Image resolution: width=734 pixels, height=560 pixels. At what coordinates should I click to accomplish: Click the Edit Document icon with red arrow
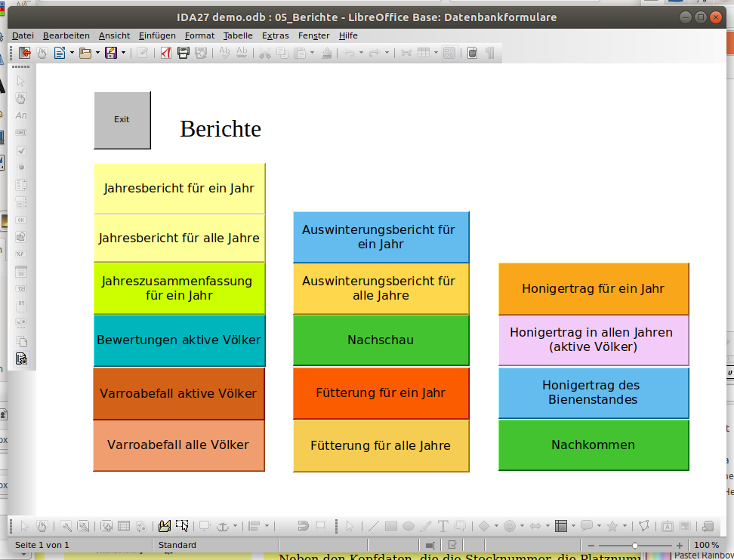click(x=24, y=53)
